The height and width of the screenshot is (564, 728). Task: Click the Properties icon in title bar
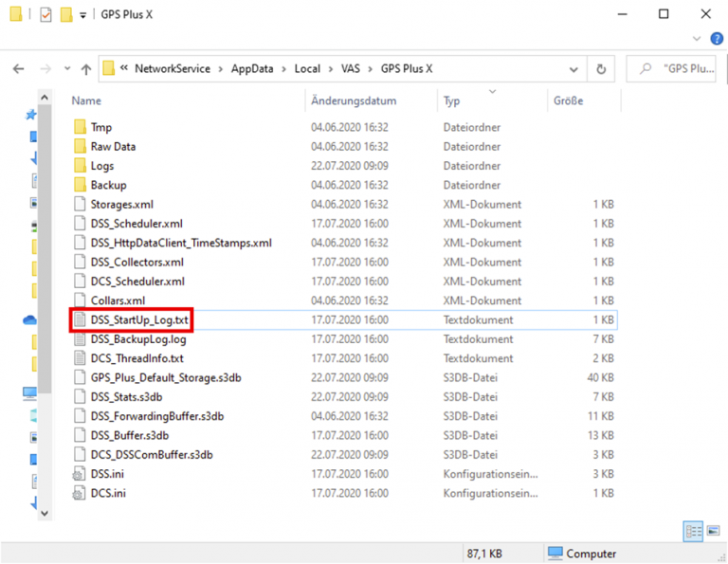coord(45,14)
